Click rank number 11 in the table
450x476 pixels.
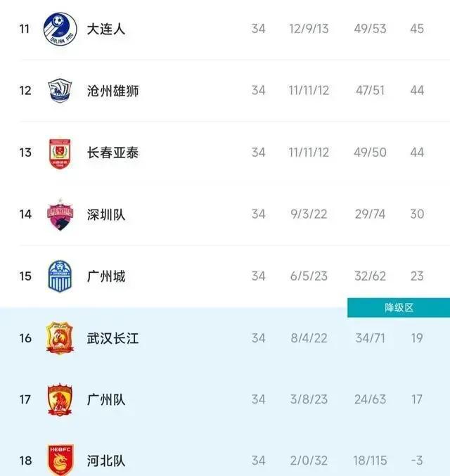pyautogui.click(x=25, y=30)
